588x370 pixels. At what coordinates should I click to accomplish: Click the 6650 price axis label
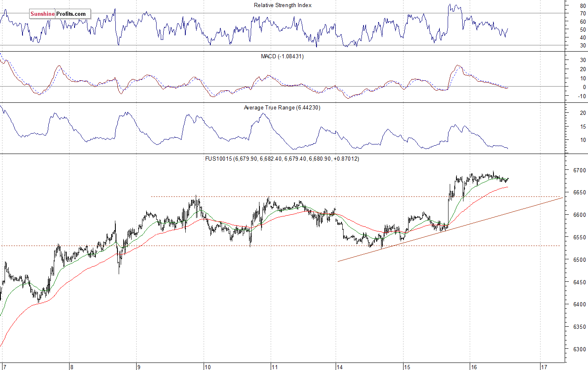click(x=580, y=193)
